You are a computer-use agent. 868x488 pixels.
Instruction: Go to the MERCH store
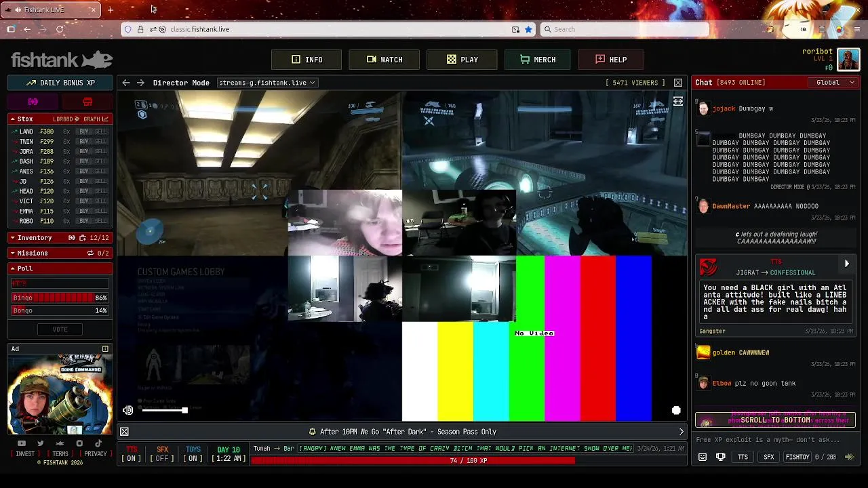[x=538, y=60]
